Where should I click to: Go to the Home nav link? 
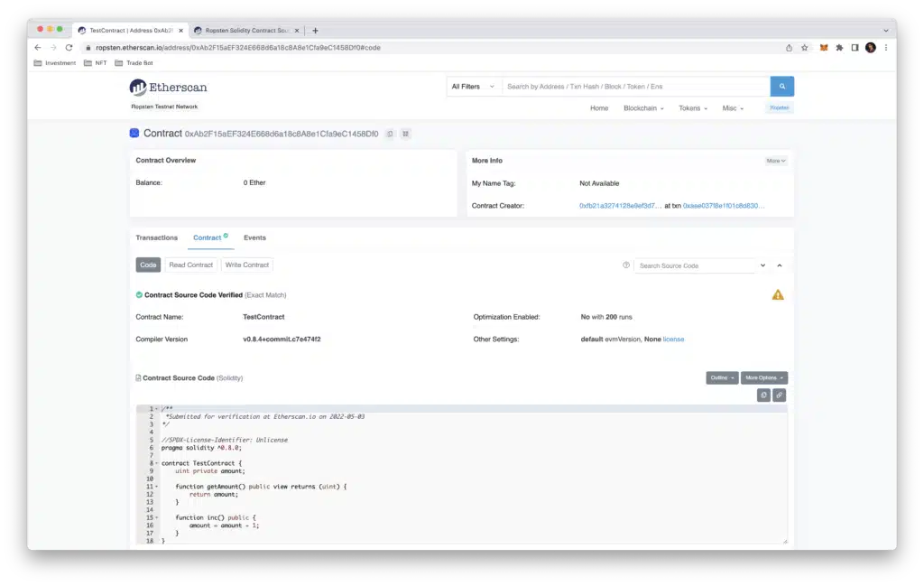(599, 108)
